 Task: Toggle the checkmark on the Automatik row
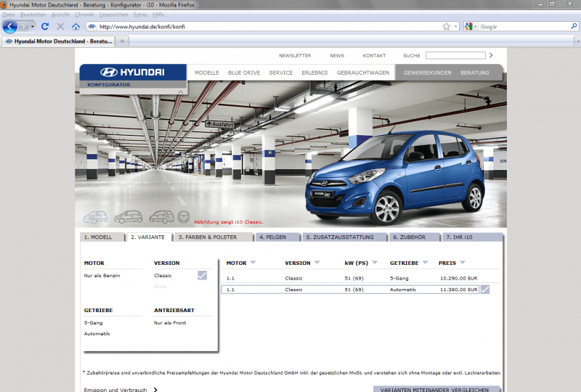[484, 290]
